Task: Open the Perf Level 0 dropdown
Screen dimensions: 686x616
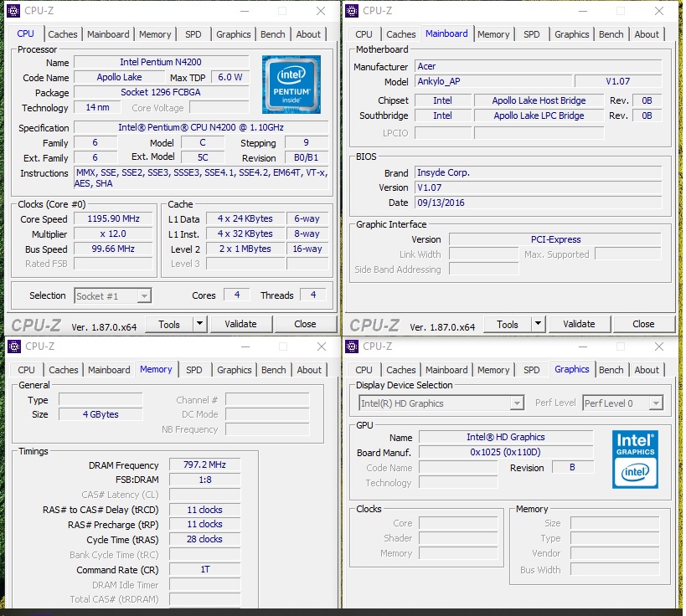Action: (622, 403)
